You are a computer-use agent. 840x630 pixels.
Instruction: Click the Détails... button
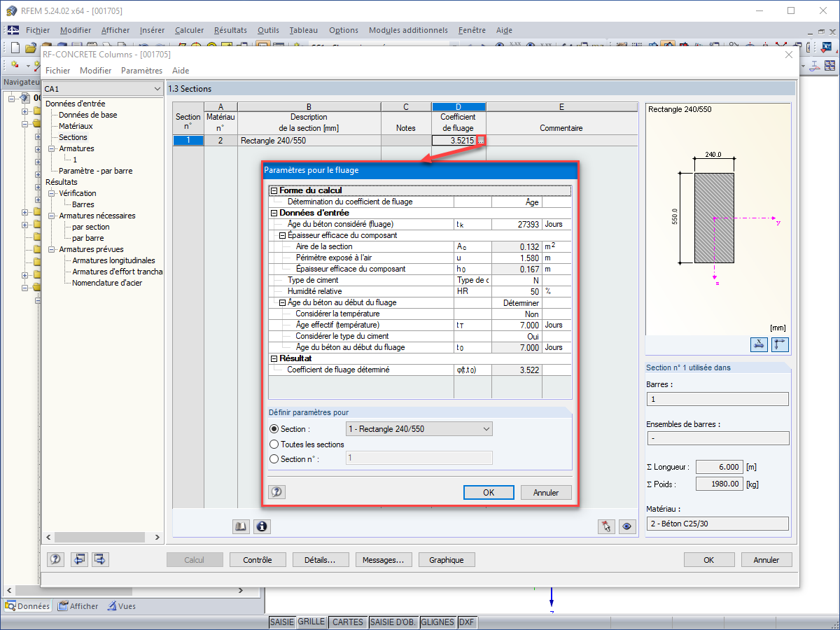tap(321, 559)
